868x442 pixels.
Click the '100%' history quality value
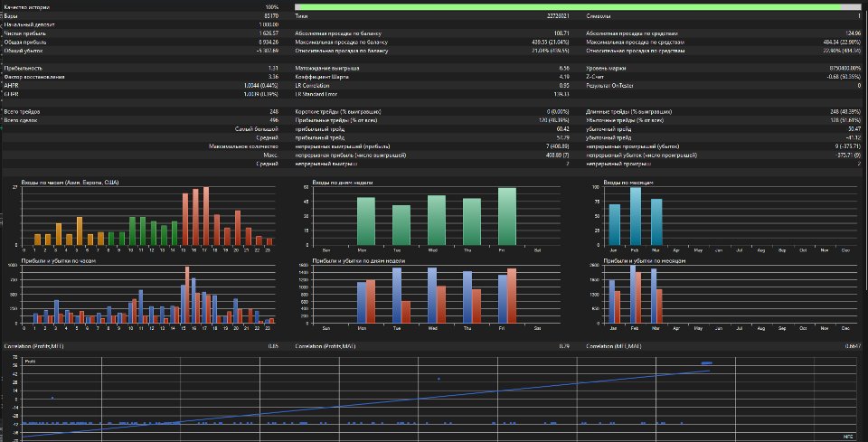pos(272,8)
